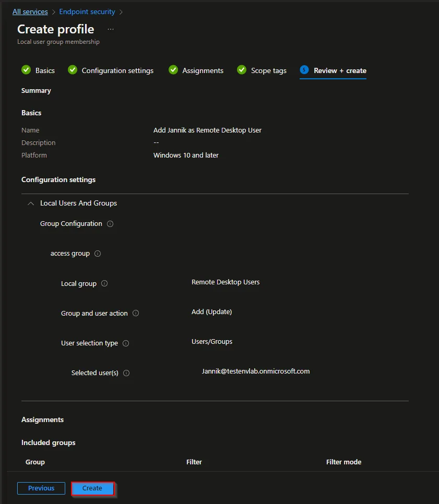
Task: Collapse the Local Users And Groups section
Action: (x=31, y=203)
